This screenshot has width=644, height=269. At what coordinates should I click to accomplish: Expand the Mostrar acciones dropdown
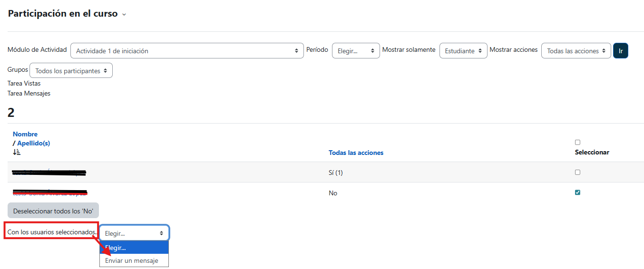pyautogui.click(x=576, y=51)
